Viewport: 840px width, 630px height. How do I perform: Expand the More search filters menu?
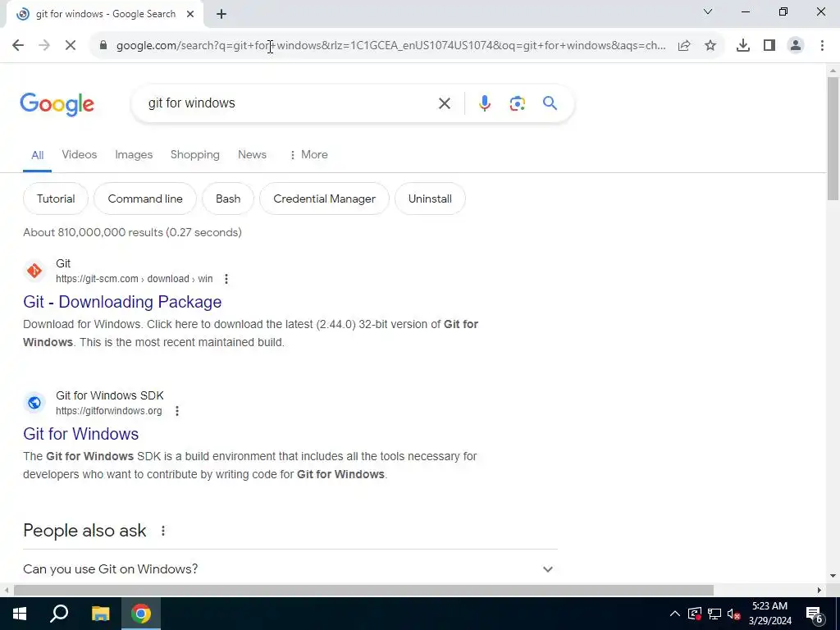308,154
